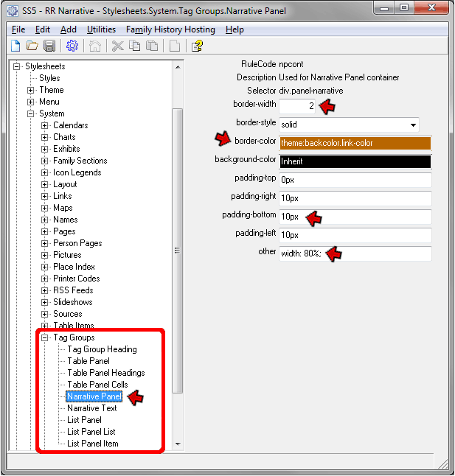Image resolution: width=455 pixels, height=476 pixels.
Task: Select Links in the tree
Action: tap(63, 197)
